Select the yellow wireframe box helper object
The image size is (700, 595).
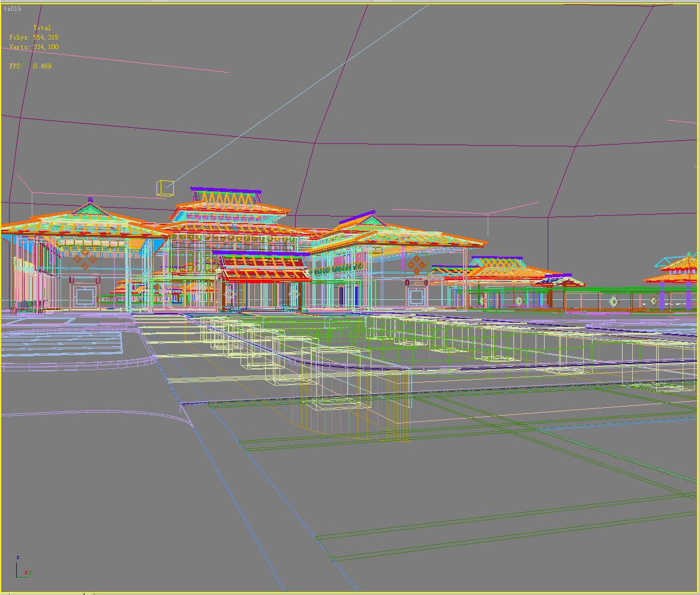165,188
